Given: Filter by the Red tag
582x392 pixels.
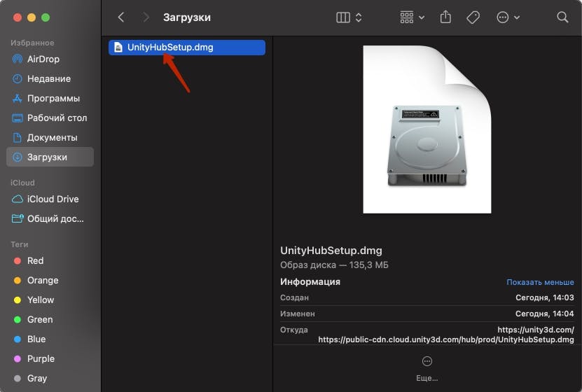Looking at the screenshot, I should coord(50,260).
